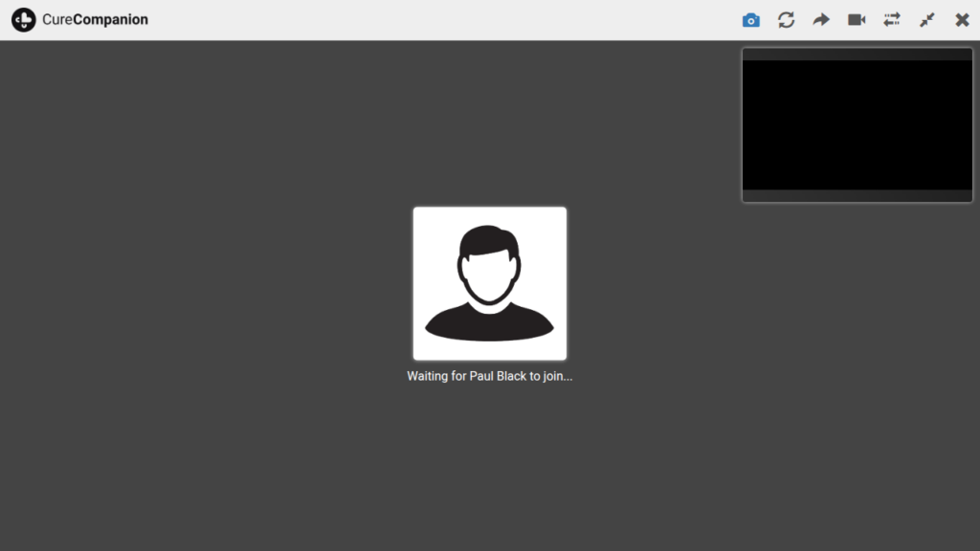980x551 pixels.
Task: Toggle the video camera on or off
Action: pos(857,20)
